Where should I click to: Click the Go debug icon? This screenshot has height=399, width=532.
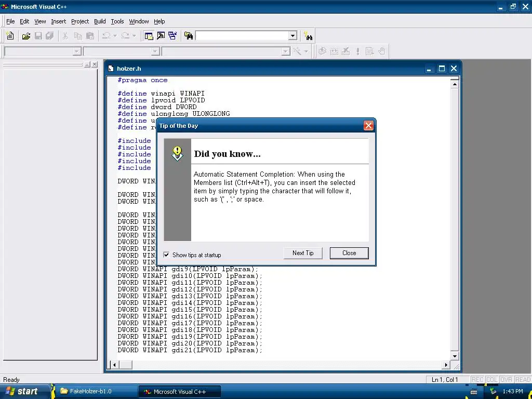point(369,51)
